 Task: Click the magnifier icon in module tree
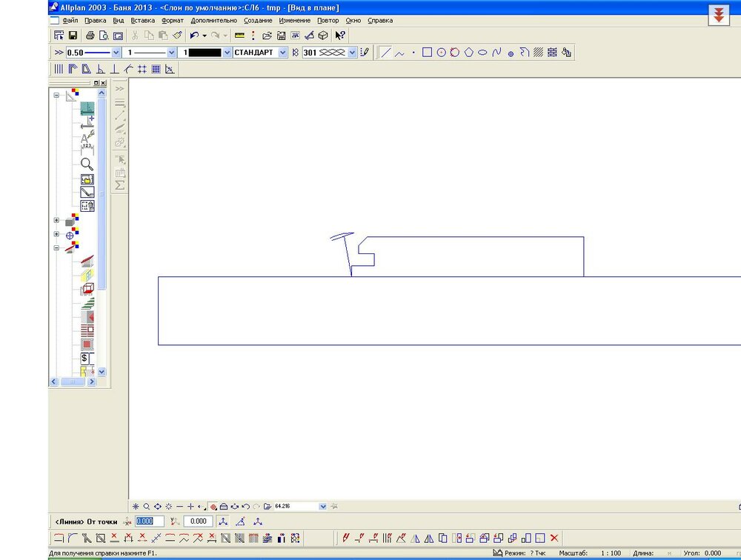pos(87,164)
